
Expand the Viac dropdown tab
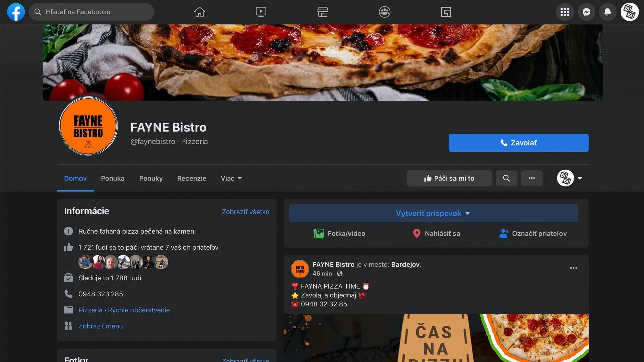pos(231,178)
